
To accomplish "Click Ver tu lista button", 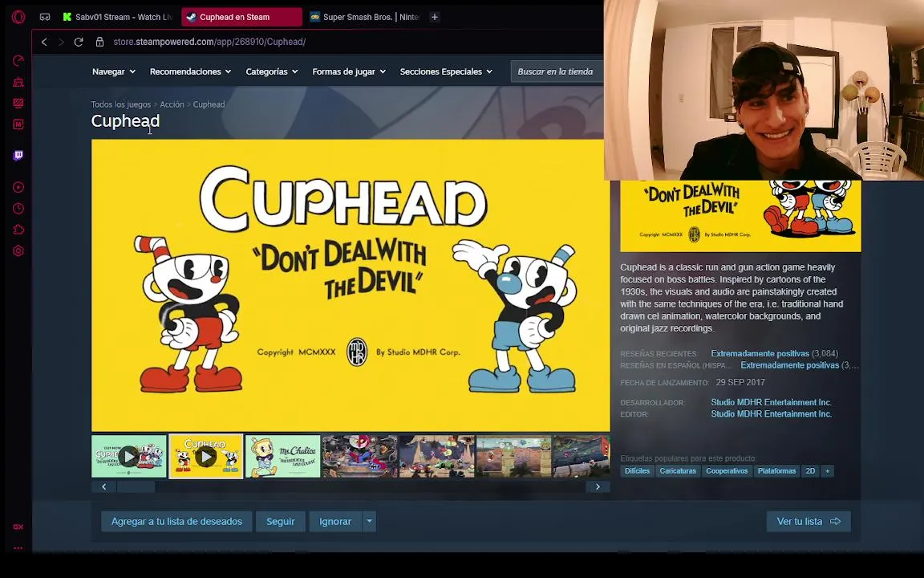I will 808,521.
